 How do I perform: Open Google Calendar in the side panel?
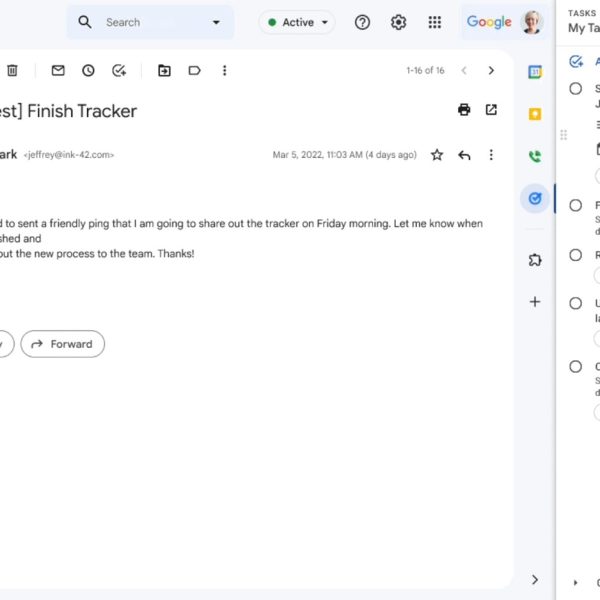(x=535, y=72)
